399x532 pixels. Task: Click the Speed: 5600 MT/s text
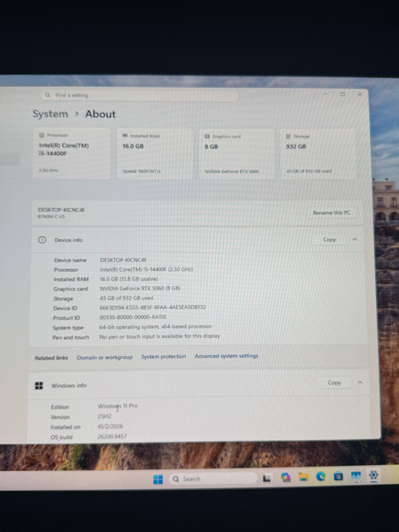tap(142, 171)
